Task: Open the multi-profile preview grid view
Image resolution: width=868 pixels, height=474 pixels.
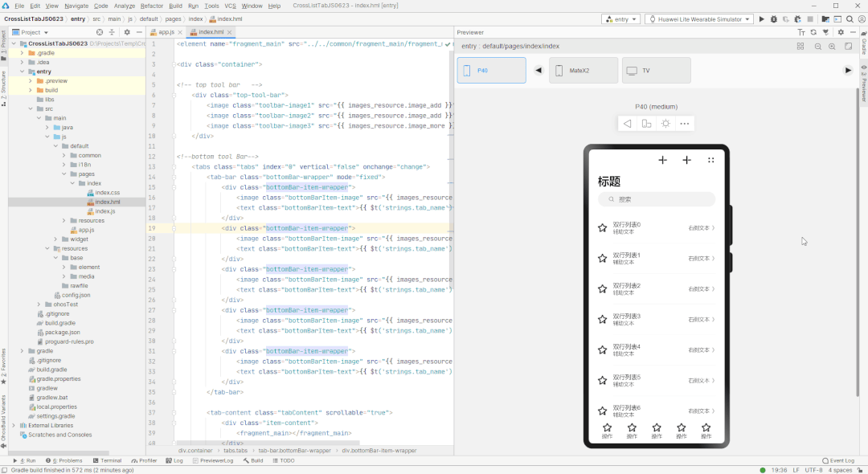Action: 800,46
